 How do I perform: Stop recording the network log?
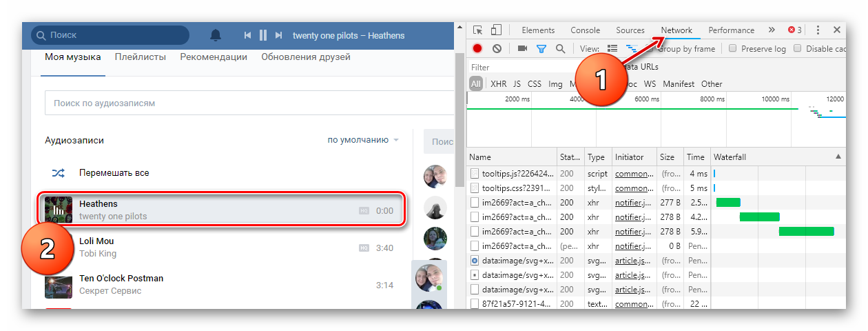click(477, 48)
